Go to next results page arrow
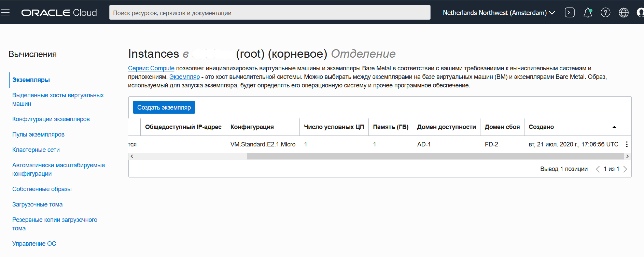This screenshot has width=644, height=257. [625, 169]
